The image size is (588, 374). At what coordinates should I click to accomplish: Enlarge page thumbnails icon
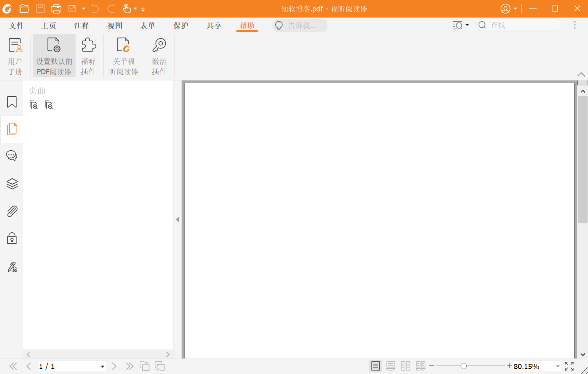point(34,105)
